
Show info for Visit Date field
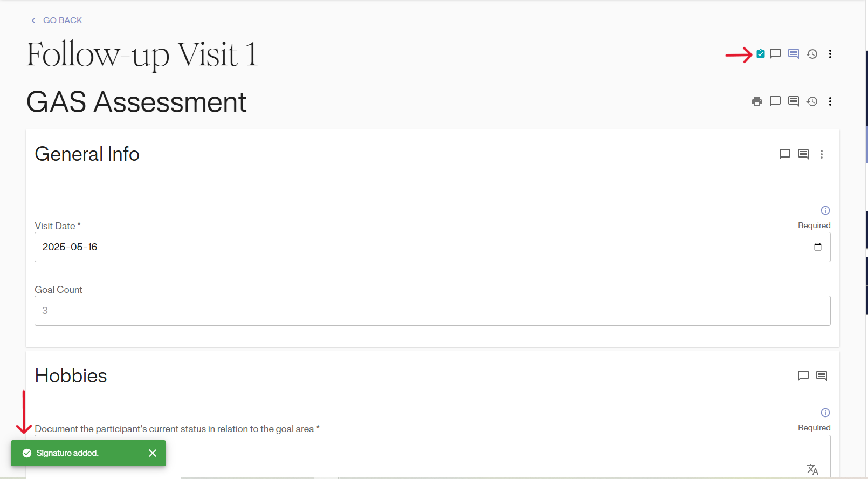(825, 210)
